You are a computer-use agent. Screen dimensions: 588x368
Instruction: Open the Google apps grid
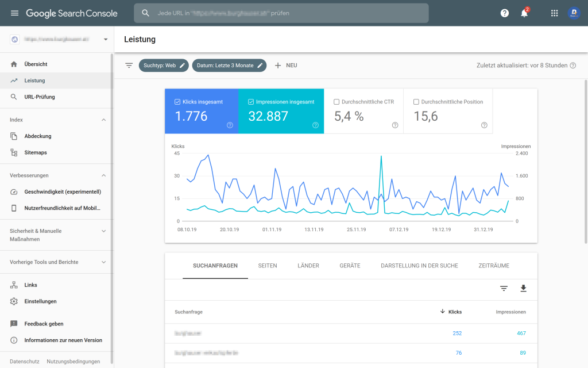tap(554, 13)
